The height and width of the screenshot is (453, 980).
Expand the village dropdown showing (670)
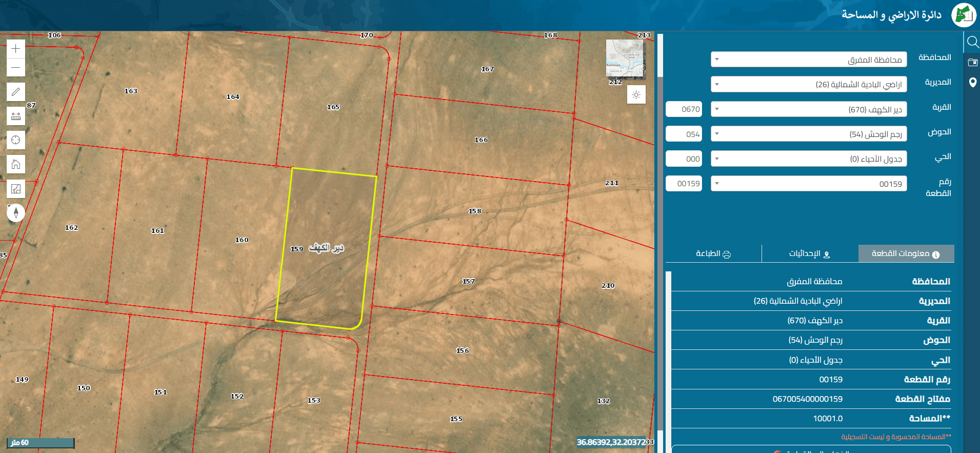(x=809, y=109)
